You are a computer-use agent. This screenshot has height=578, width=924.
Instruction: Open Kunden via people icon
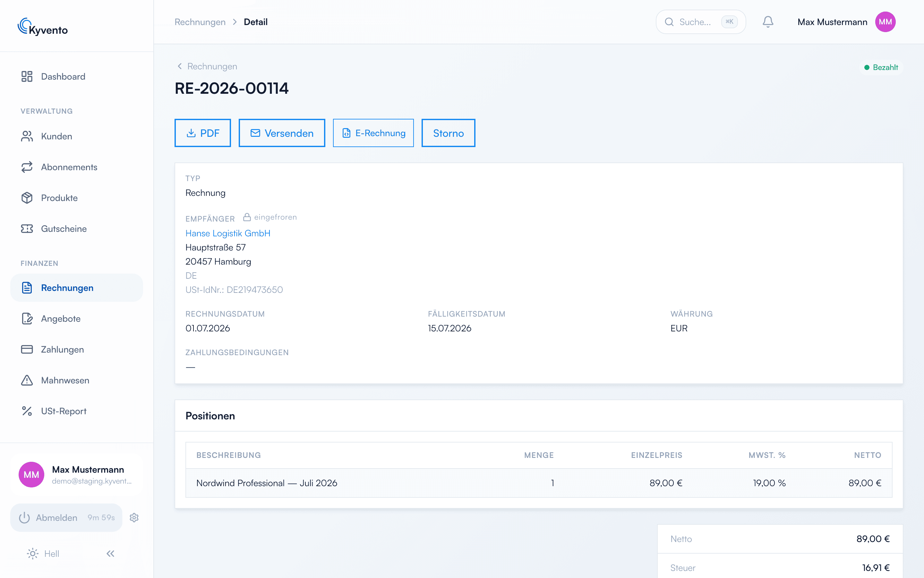coord(27,136)
